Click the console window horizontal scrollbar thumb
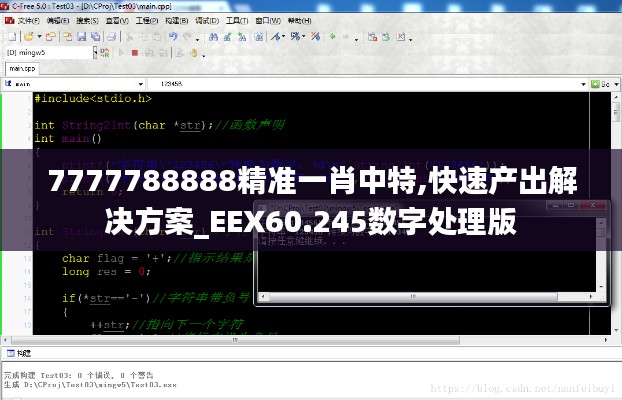Screen dimensions: 622x400 (x=413, y=296)
